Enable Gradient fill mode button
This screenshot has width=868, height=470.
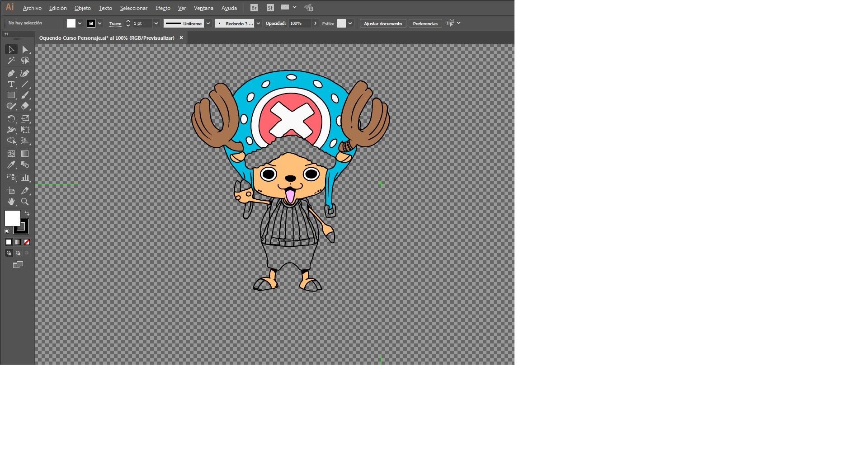click(x=18, y=242)
